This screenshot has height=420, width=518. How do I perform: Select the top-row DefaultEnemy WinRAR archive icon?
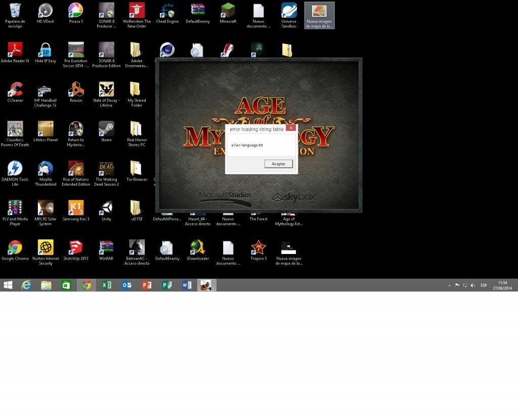pyautogui.click(x=198, y=13)
